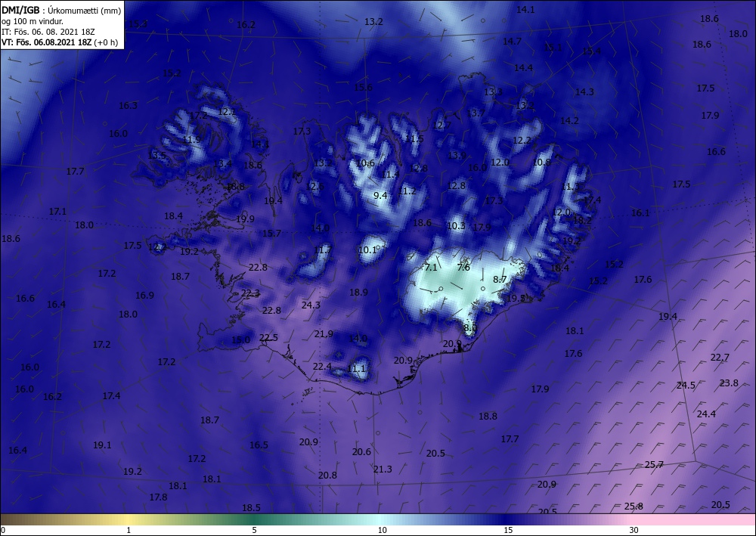Image resolution: width=756 pixels, height=536 pixels.
Task: Click the offshore value 18.5
Action: click(x=251, y=507)
